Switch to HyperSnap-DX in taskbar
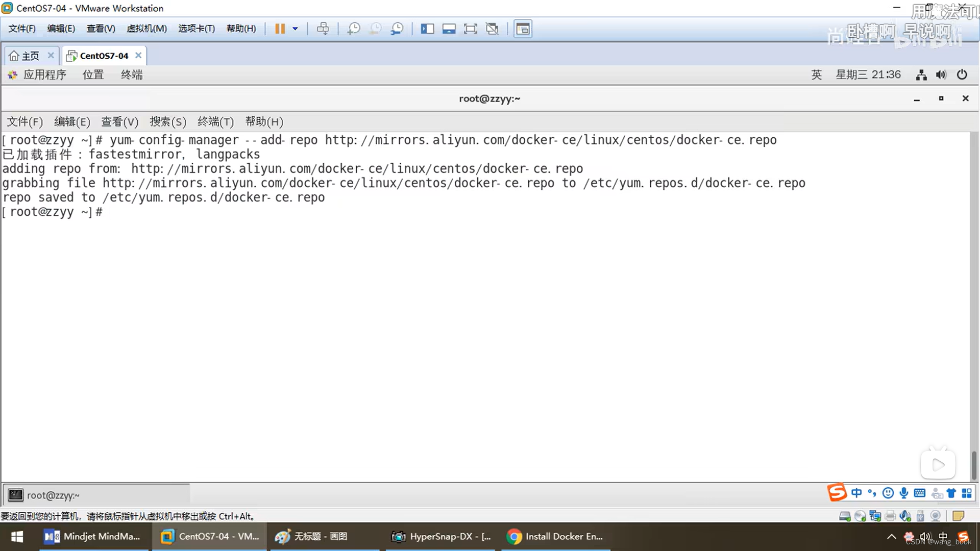The image size is (980, 551). click(440, 537)
